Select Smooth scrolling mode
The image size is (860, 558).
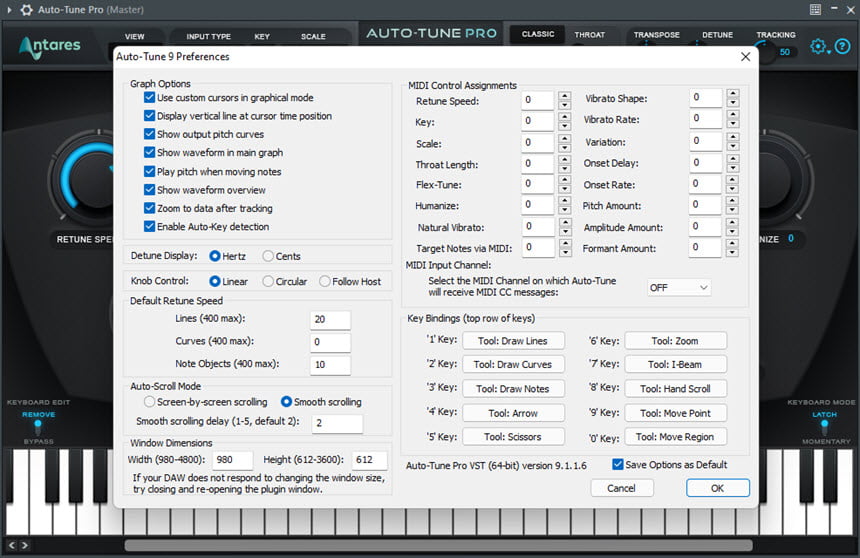coord(286,402)
